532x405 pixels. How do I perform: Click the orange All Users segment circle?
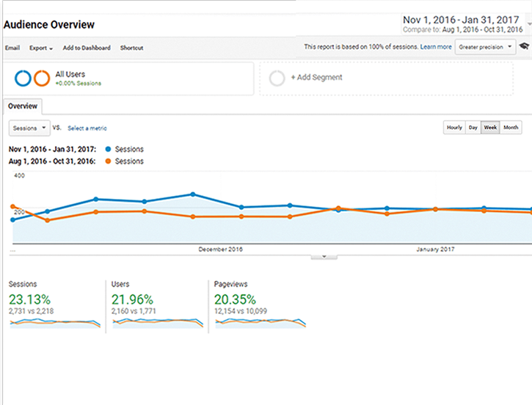(42, 79)
